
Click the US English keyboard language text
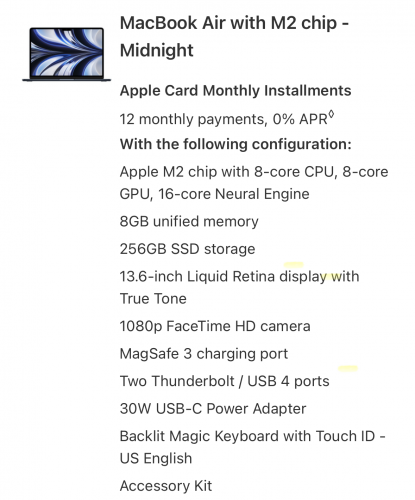click(156, 458)
